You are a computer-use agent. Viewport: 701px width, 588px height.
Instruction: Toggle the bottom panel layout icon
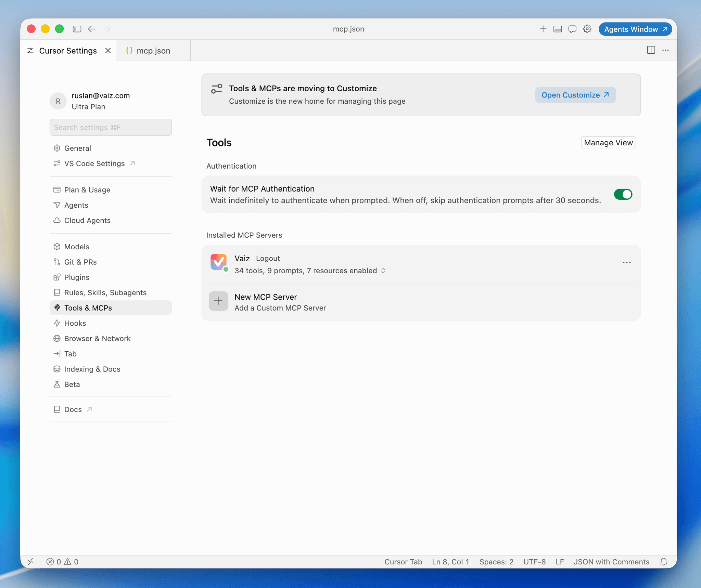558,29
